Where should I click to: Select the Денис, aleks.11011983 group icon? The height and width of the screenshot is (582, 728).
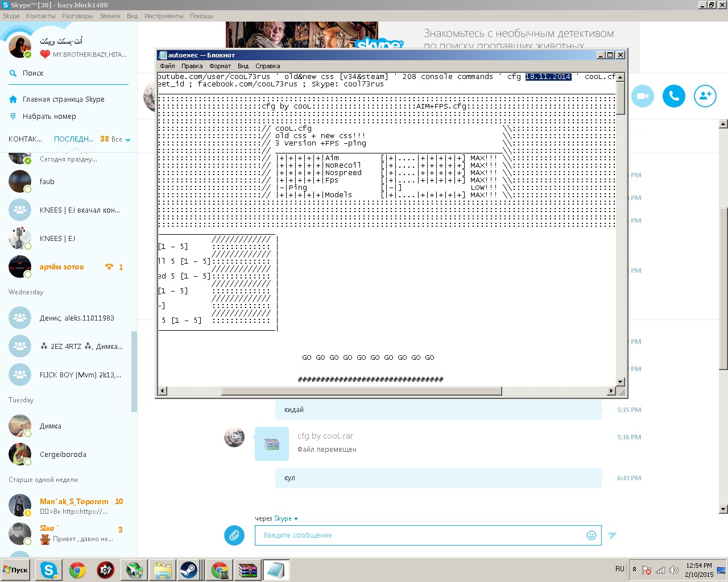coord(20,318)
